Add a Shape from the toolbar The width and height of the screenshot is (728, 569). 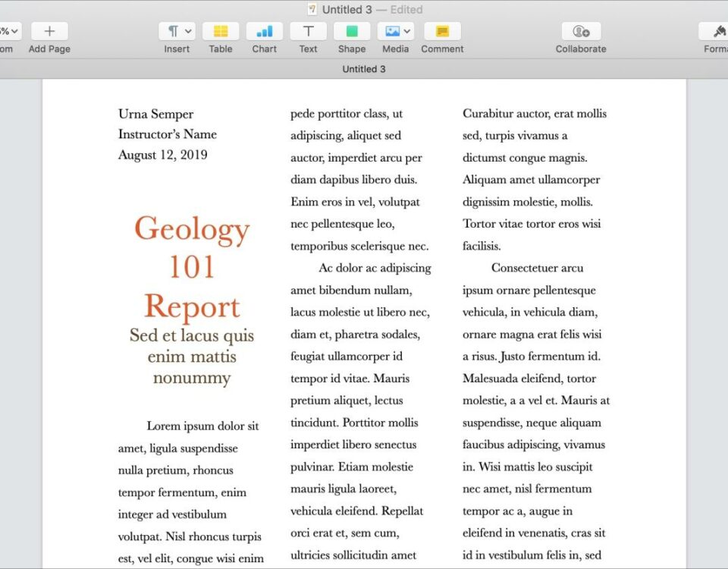tap(351, 31)
